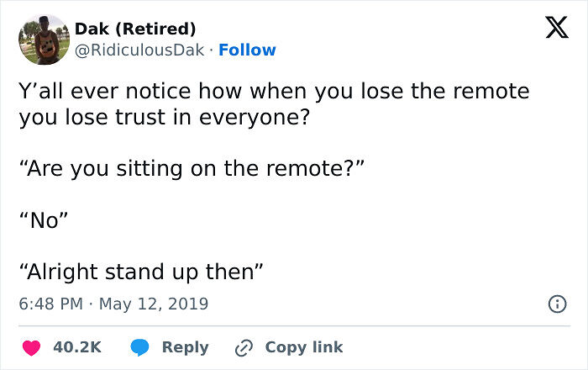This screenshot has width=588, height=370.
Task: Click the divider line above the actions
Action: point(294,325)
